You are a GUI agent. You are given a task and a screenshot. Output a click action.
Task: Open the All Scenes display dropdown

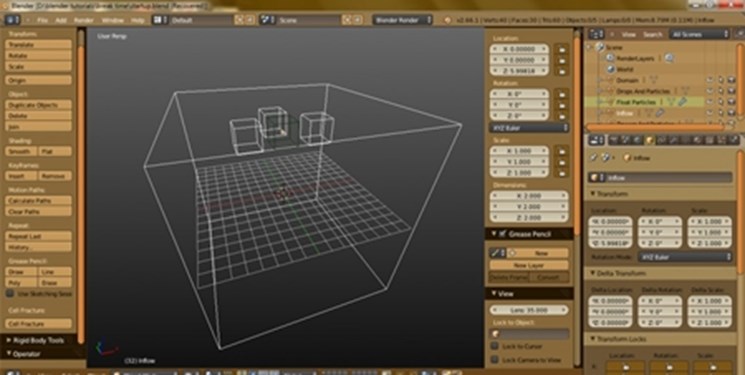pos(699,34)
